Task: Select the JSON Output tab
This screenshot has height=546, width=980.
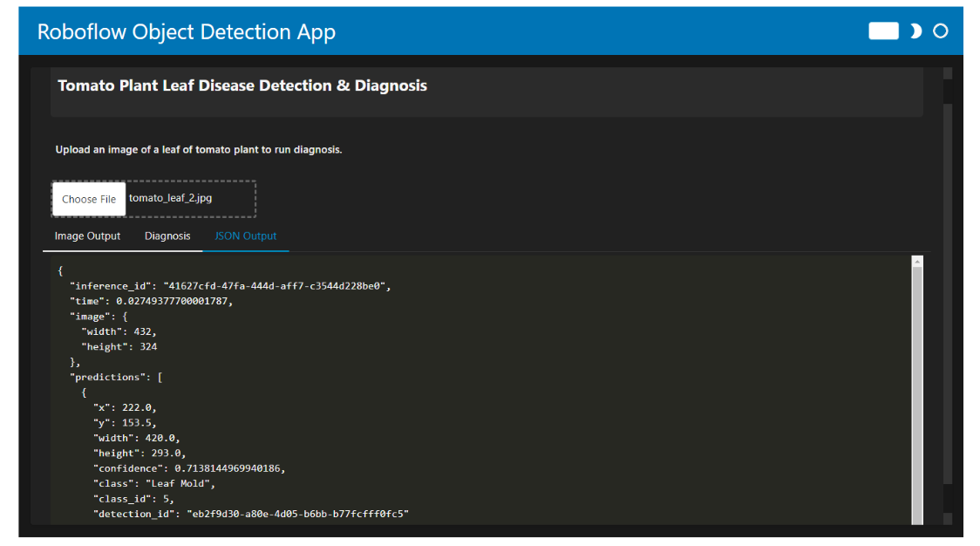Action: coord(246,236)
